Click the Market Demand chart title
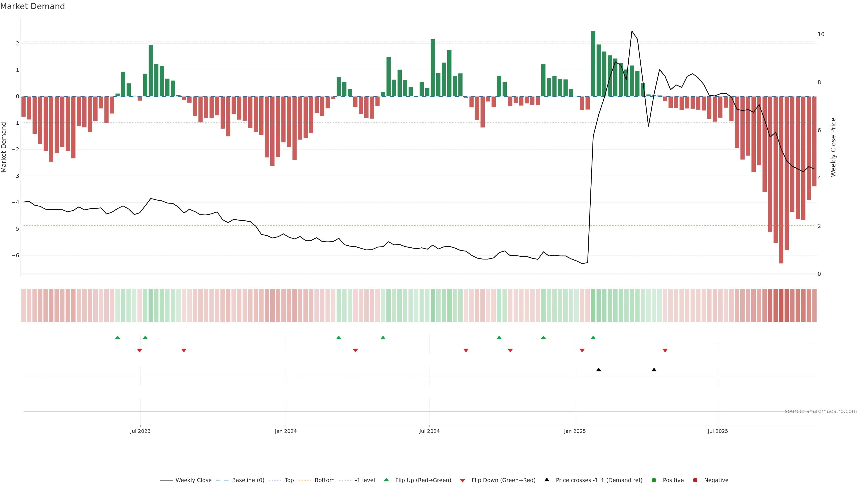Viewport: 868px width, 488px height. pyautogui.click(x=32, y=6)
